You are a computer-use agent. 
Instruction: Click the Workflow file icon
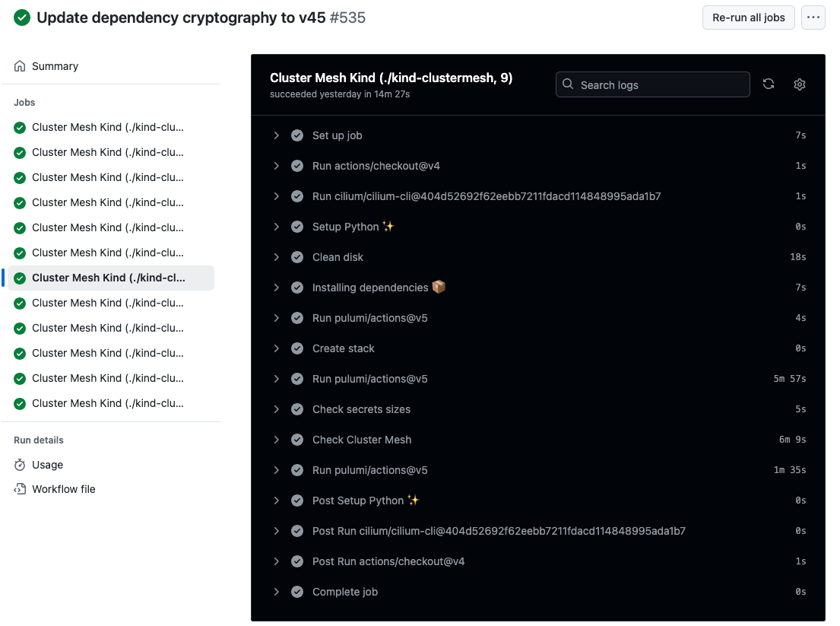tap(20, 489)
